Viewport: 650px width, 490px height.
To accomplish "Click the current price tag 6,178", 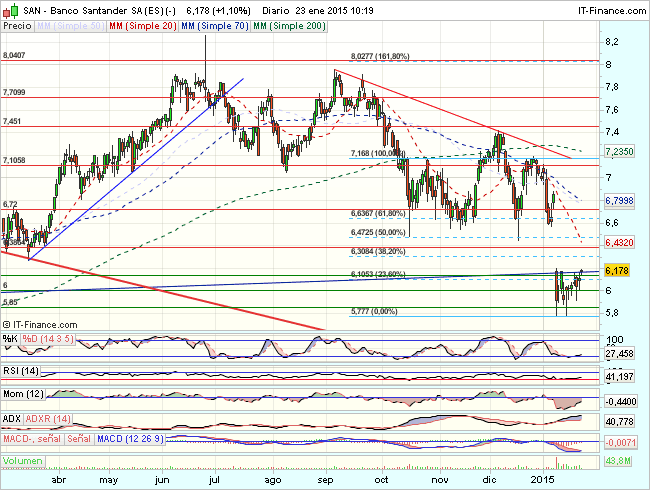I will coord(617,271).
